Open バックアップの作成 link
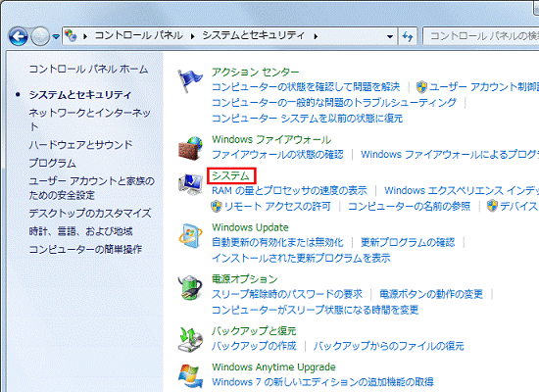 [254, 346]
